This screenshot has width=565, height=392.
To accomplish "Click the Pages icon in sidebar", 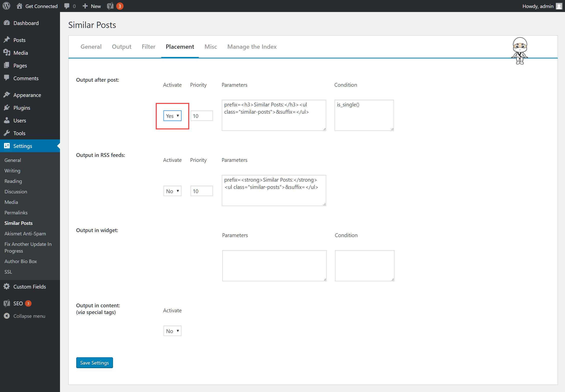I will [x=7, y=65].
